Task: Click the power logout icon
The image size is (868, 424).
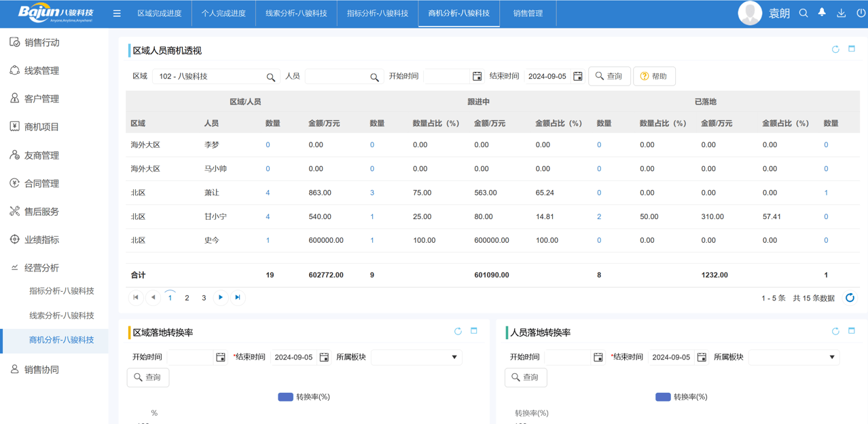Action: 861,13
